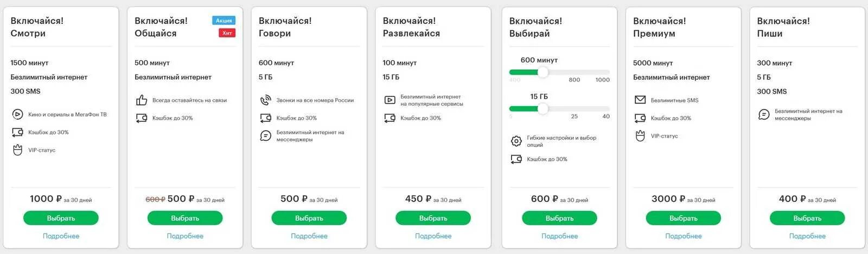Click the MegaFon TV play icon in Смотри
Viewport: 868px width, 254px height.
tap(17, 114)
